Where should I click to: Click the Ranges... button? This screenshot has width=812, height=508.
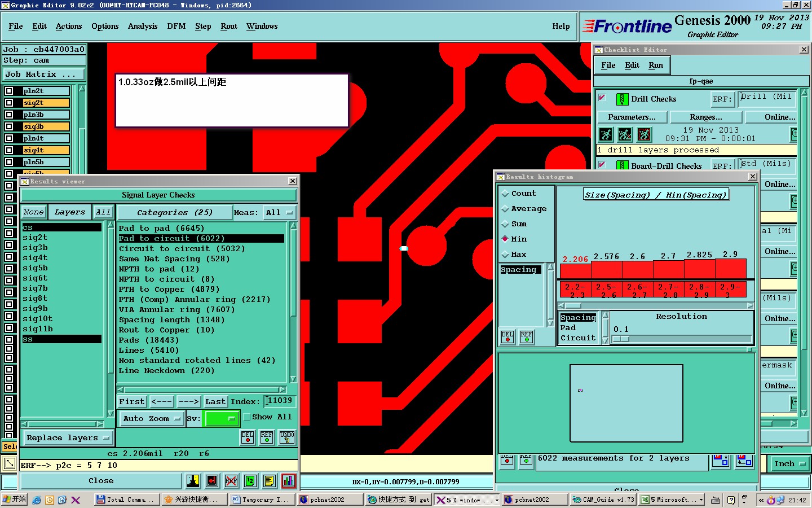click(x=706, y=117)
